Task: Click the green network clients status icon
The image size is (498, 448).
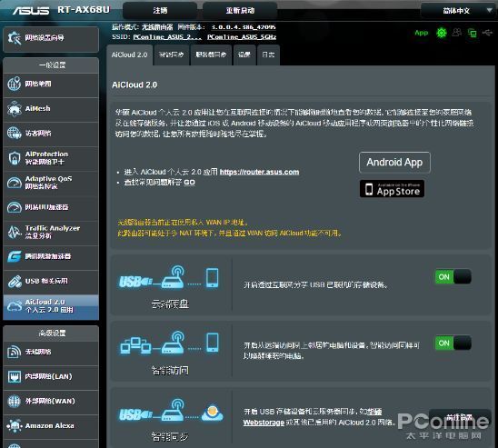Action: (x=472, y=33)
